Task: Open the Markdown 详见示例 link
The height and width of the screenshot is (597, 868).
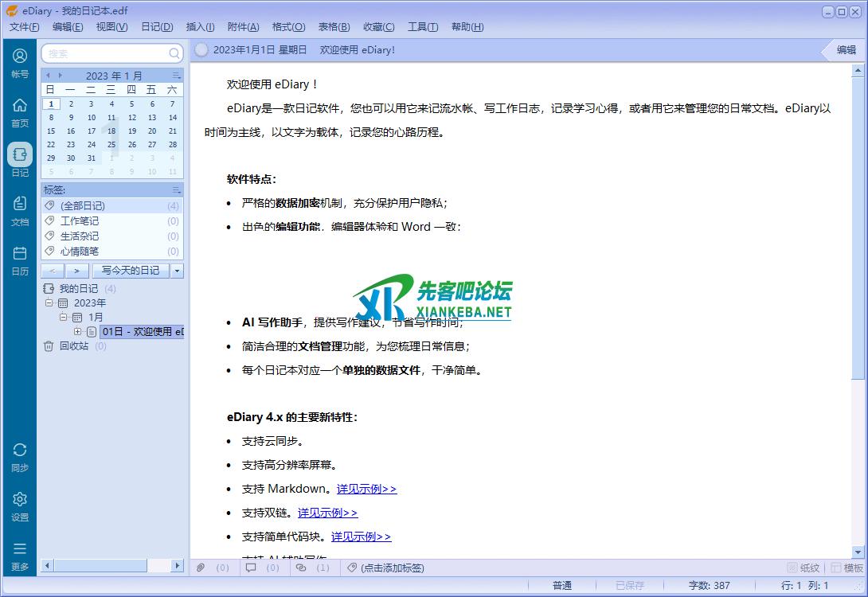Action: tap(366, 489)
